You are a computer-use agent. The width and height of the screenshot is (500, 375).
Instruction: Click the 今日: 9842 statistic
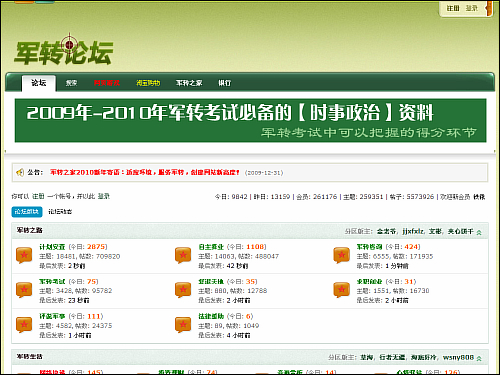(x=231, y=197)
